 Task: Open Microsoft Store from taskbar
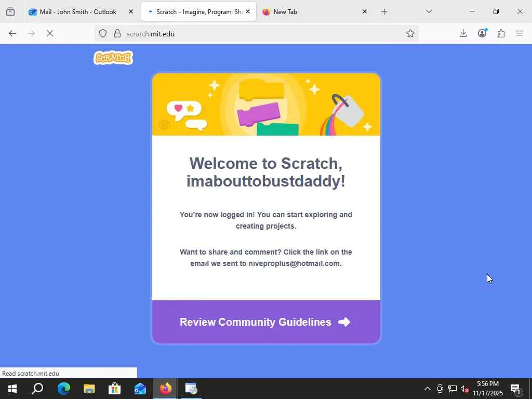[x=114, y=389]
